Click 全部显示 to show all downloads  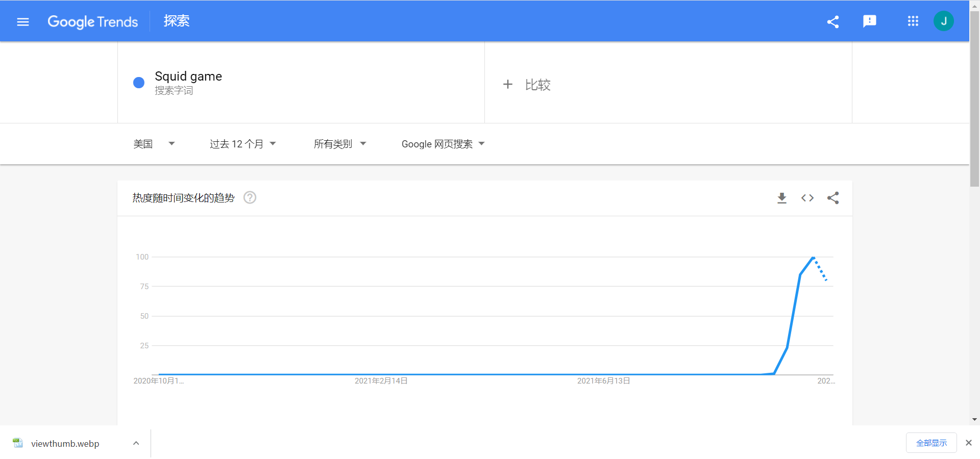pos(932,443)
